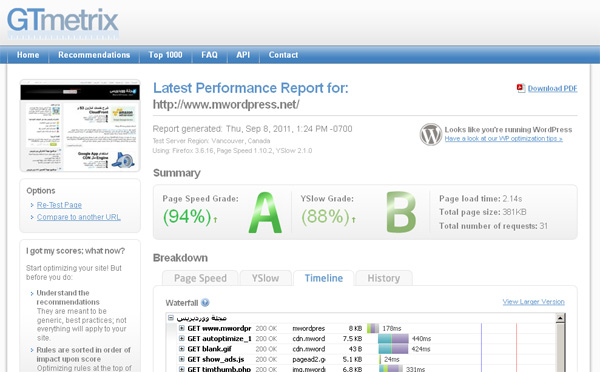Open the Contact navigation item
This screenshot has width=600, height=372.
pos(283,55)
